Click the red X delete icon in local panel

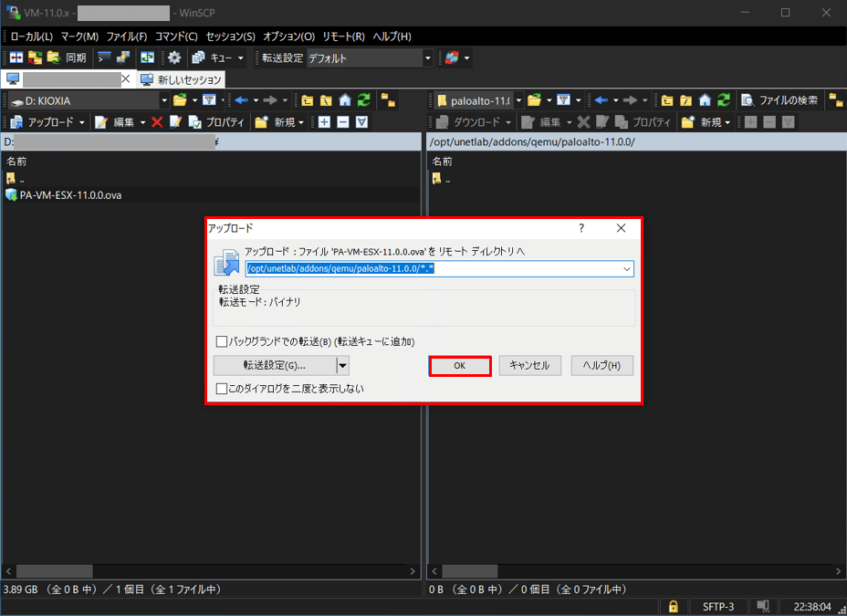(x=157, y=122)
